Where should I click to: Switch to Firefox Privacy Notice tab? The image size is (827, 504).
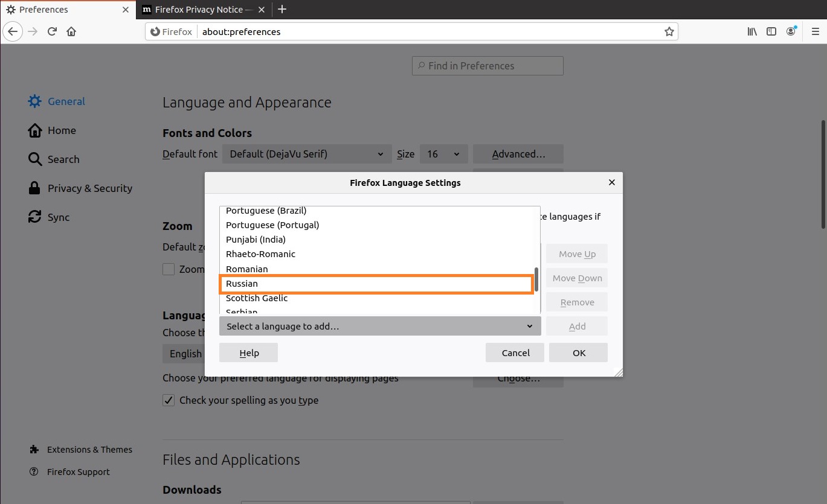coord(198,10)
